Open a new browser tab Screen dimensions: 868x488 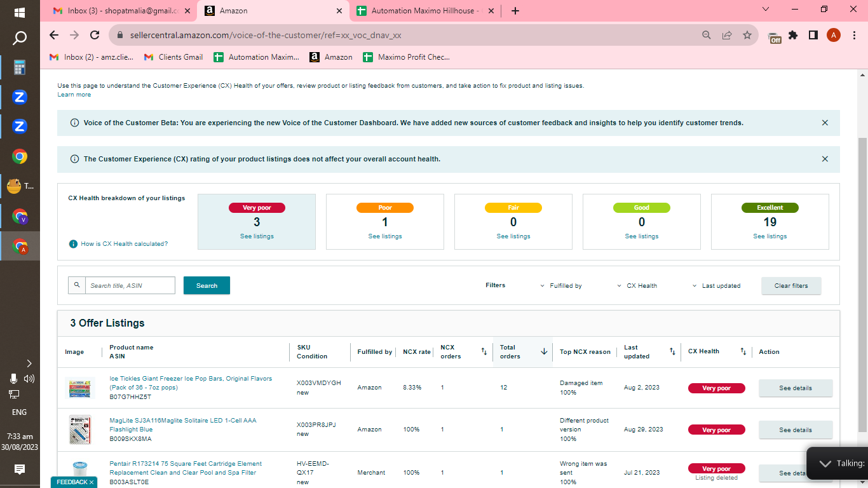click(x=515, y=11)
